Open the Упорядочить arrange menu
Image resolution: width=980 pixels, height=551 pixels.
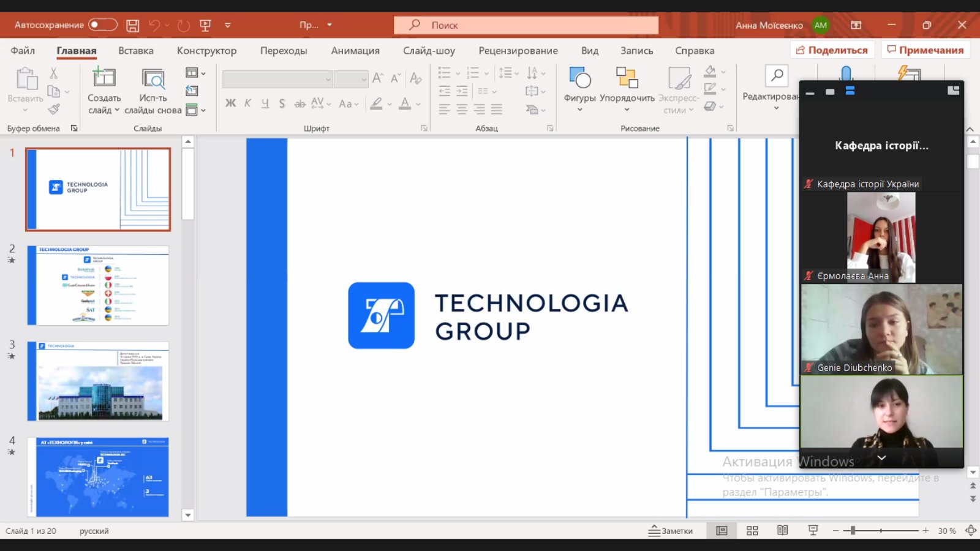click(627, 89)
